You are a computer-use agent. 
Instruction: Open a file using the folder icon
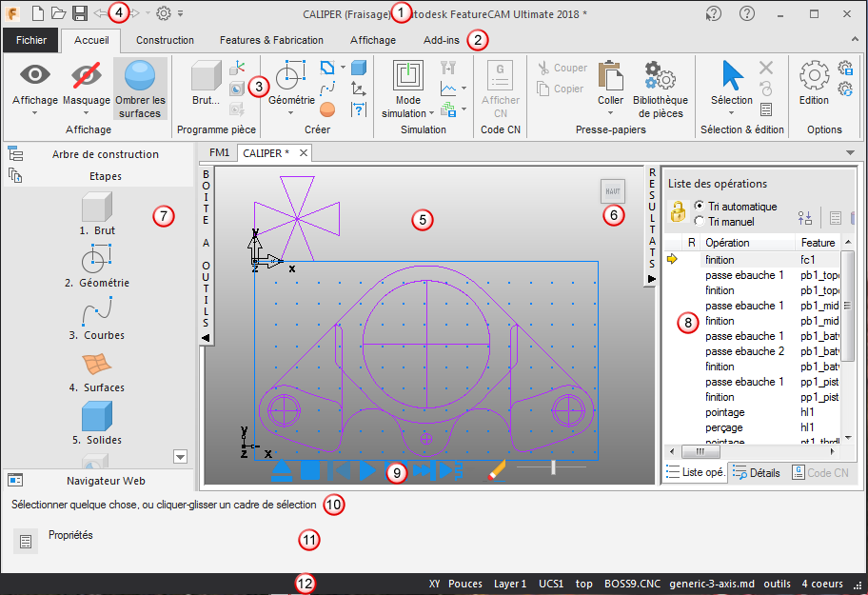tap(59, 13)
